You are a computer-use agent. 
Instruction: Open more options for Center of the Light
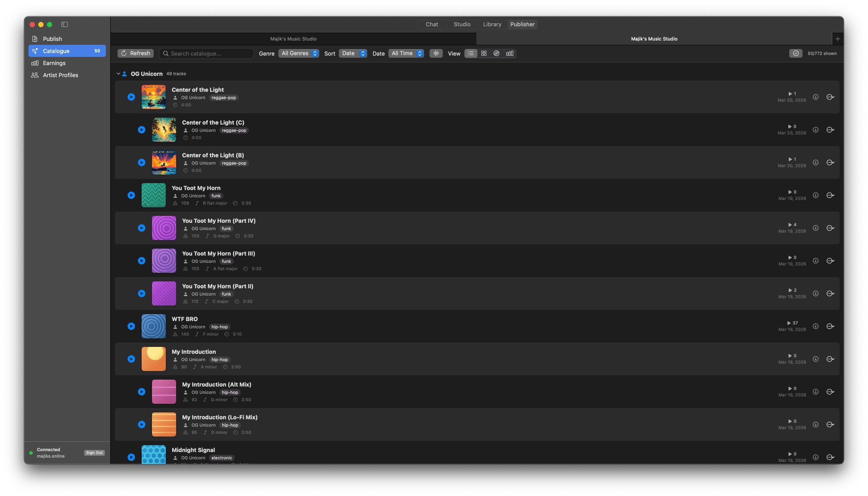831,97
